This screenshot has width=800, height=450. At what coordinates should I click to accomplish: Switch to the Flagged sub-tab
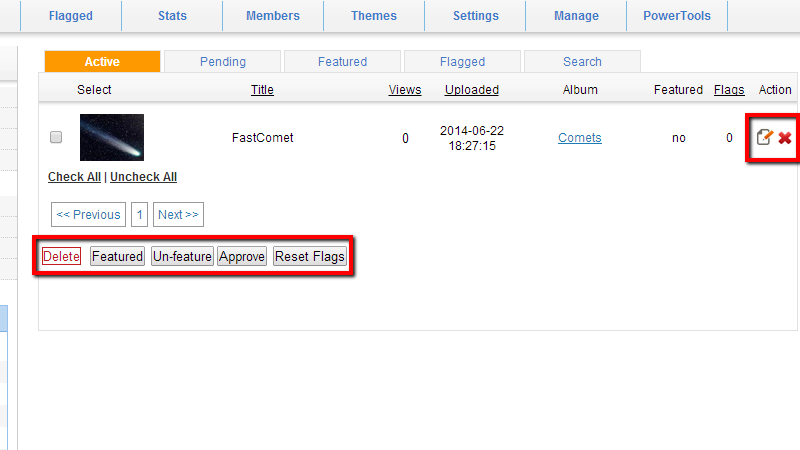pyautogui.click(x=462, y=61)
